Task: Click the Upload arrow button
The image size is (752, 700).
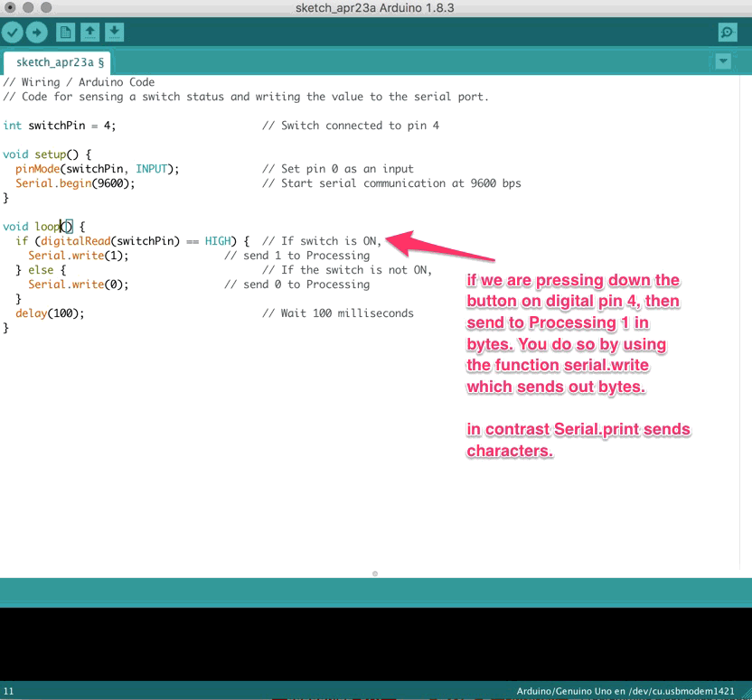Action: coord(37,33)
